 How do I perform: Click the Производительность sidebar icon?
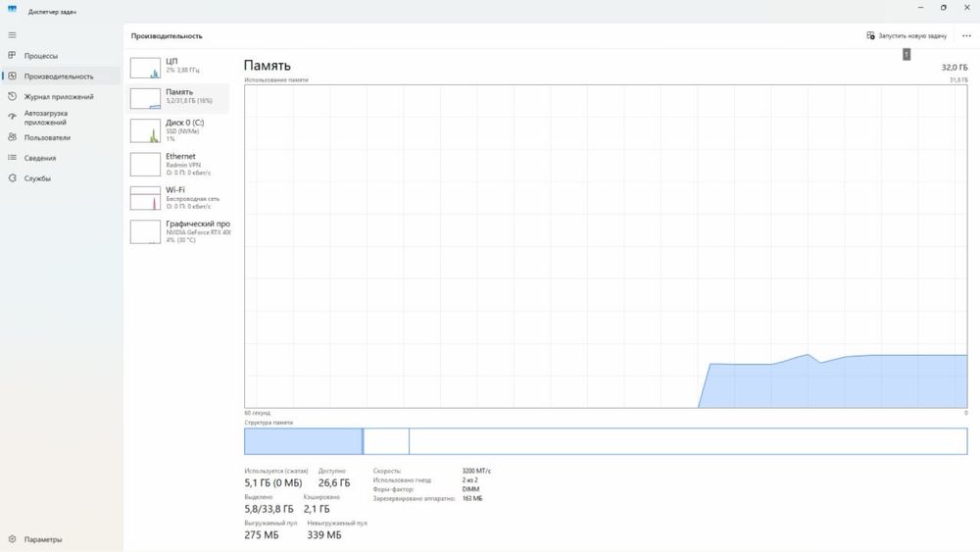(12, 76)
